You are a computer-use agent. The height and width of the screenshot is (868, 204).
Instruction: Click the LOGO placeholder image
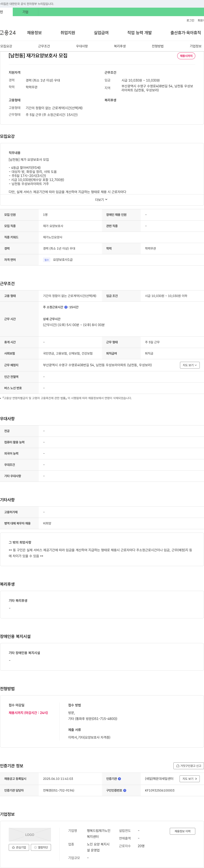pyautogui.click(x=30, y=835)
